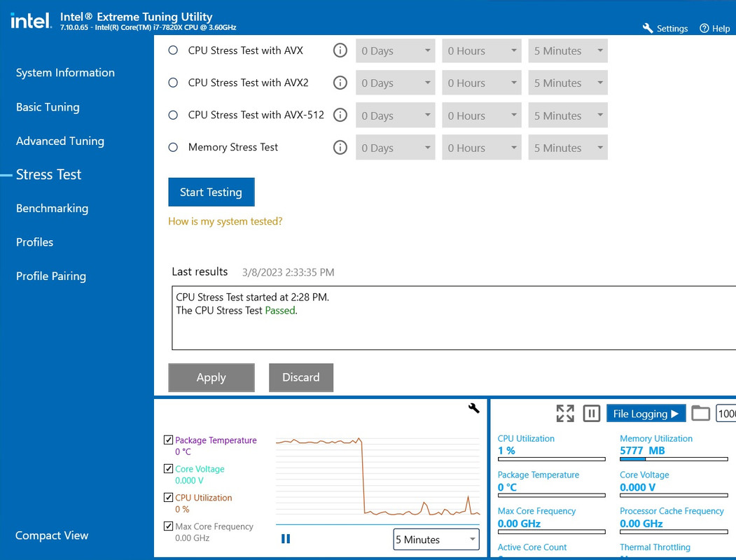Go to System Information section
736x560 pixels.
[x=65, y=73]
